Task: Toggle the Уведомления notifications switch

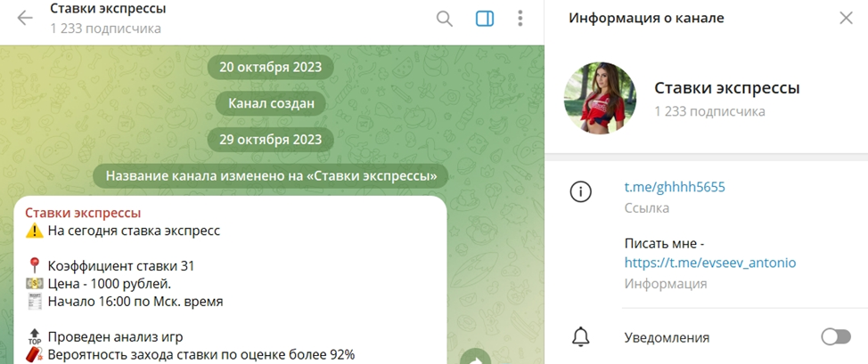Action: coord(835,337)
